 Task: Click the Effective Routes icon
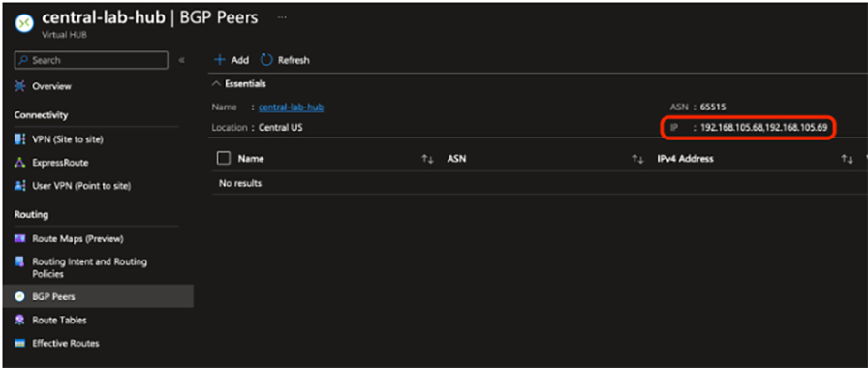[x=20, y=343]
